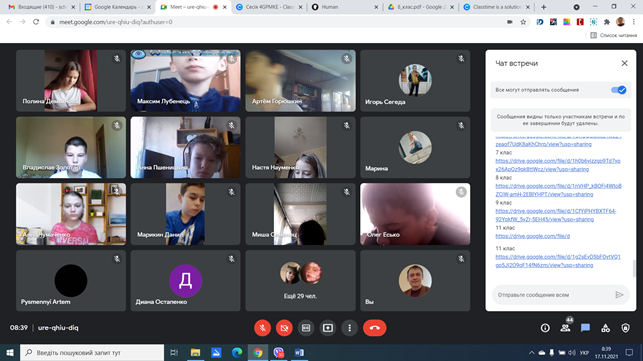Click the Windows taskbar search box
The height and width of the screenshot is (361, 643).
92,353
